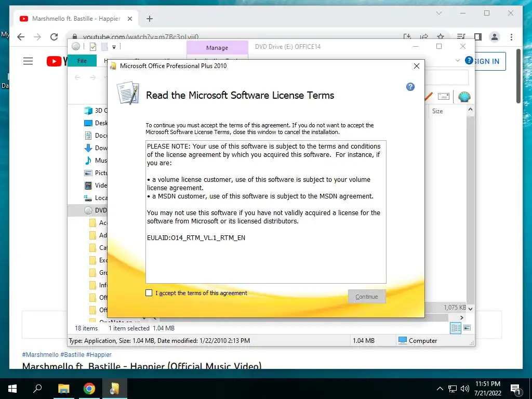Image resolution: width=532 pixels, height=399 pixels.
Task: Open the #Bastille hashtag link
Action: click(x=72, y=354)
